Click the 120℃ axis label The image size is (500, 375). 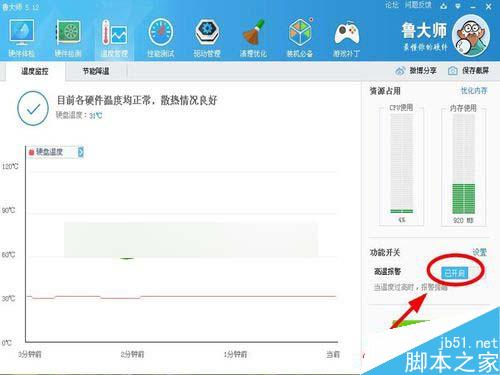tap(10, 166)
